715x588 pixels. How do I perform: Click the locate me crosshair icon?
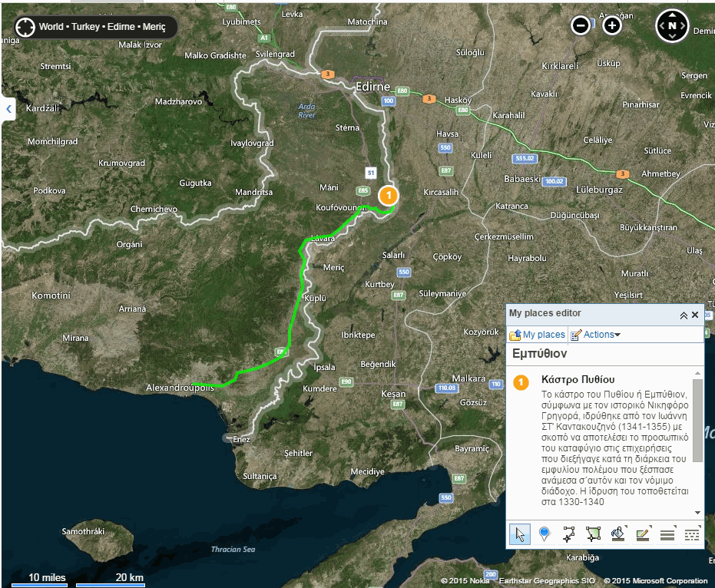(x=25, y=27)
